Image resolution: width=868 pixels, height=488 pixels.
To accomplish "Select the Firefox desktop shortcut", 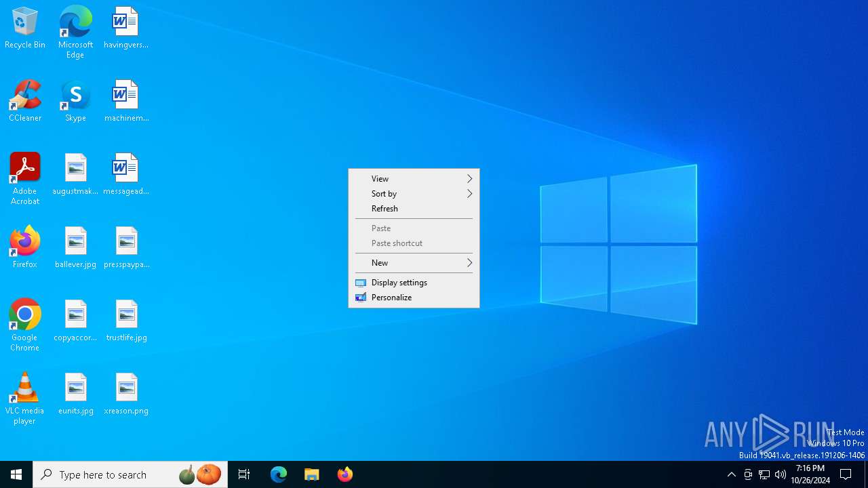I will click(x=25, y=248).
